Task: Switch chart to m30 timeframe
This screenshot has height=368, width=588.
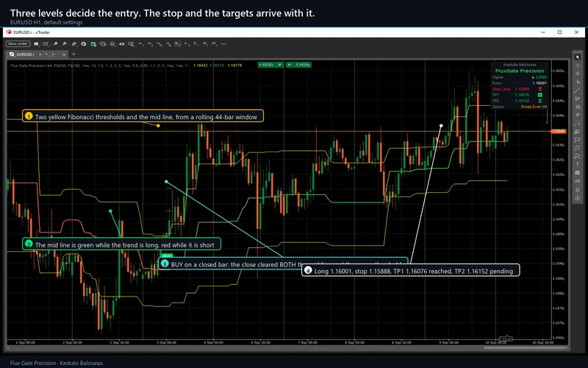Action: pos(168,44)
